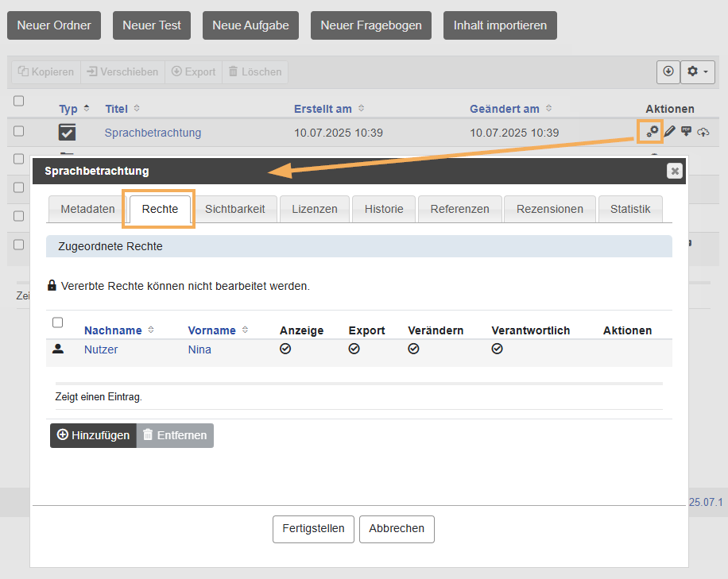Click the cloud upload icon
This screenshot has height=579, width=728.
(x=703, y=132)
